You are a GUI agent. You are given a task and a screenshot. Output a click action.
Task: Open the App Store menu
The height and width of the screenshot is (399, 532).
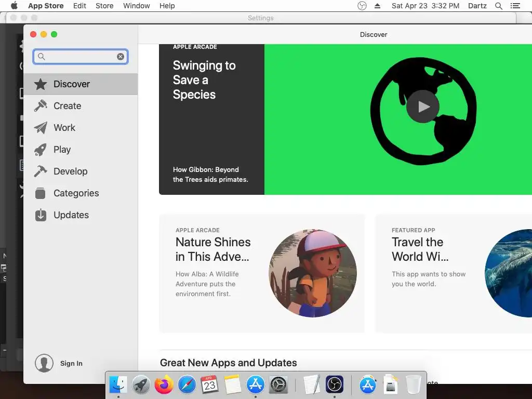[46, 6]
